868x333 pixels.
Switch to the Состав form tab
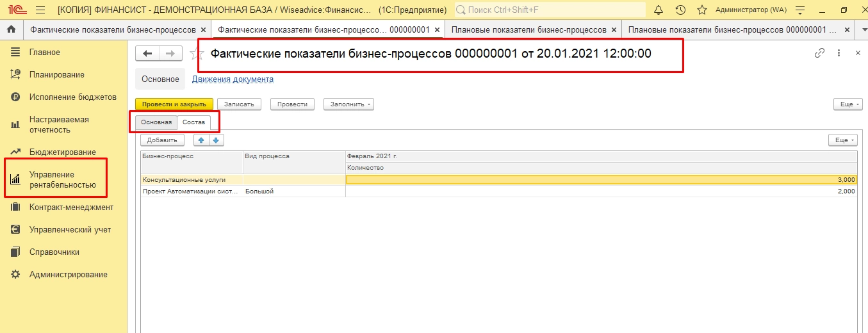click(193, 122)
